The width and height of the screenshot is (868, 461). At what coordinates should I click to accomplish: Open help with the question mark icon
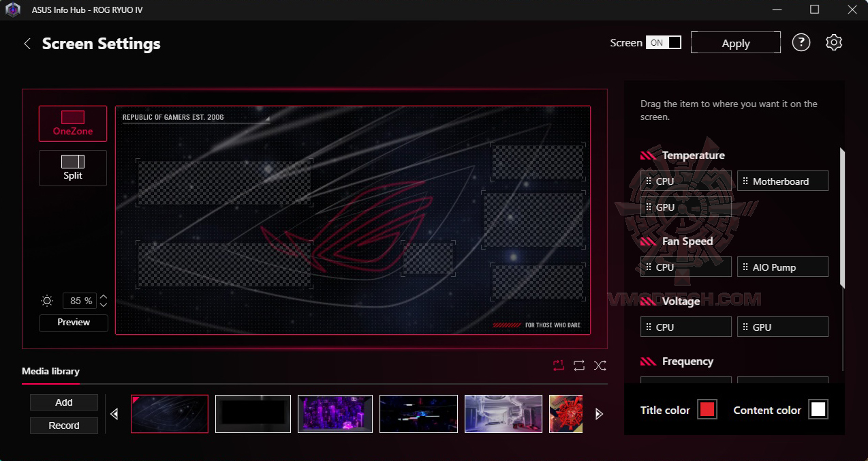click(801, 42)
